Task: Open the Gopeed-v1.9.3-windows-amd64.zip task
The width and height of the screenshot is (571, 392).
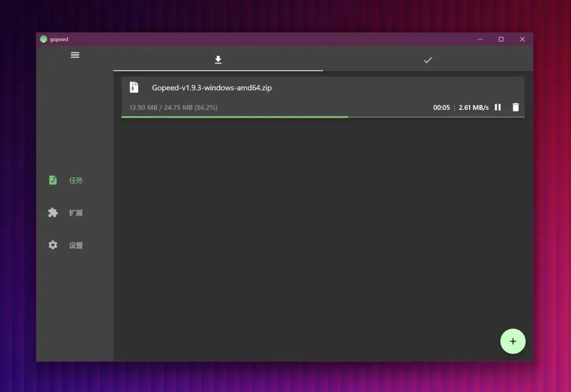Action: point(323,97)
